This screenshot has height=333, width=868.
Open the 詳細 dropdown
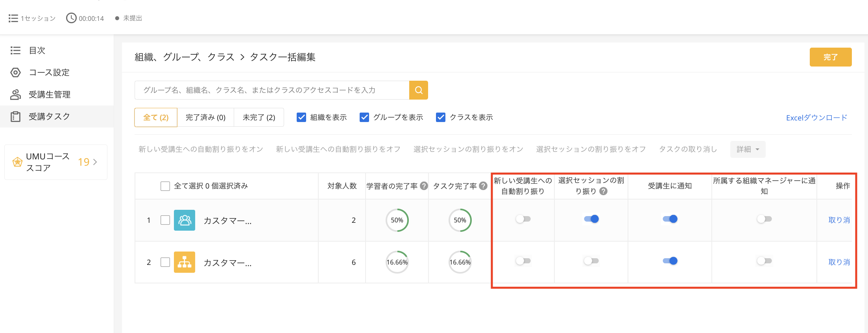(748, 149)
